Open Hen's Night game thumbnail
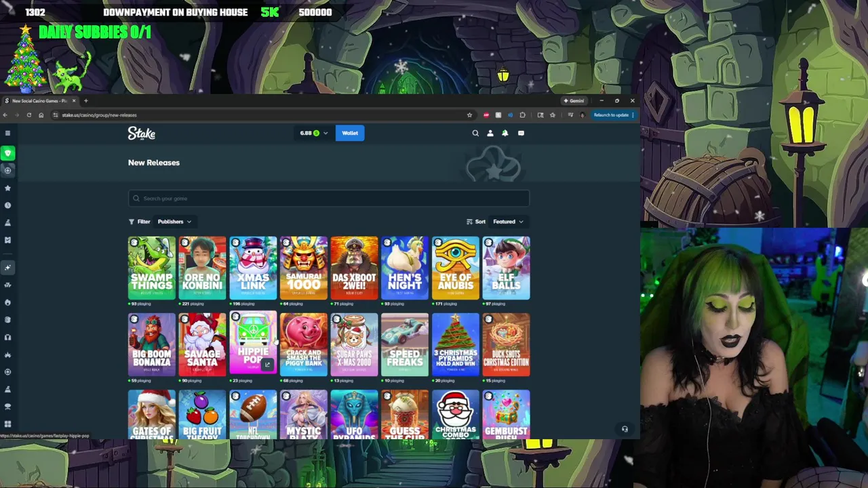The width and height of the screenshot is (868, 488). (x=405, y=268)
